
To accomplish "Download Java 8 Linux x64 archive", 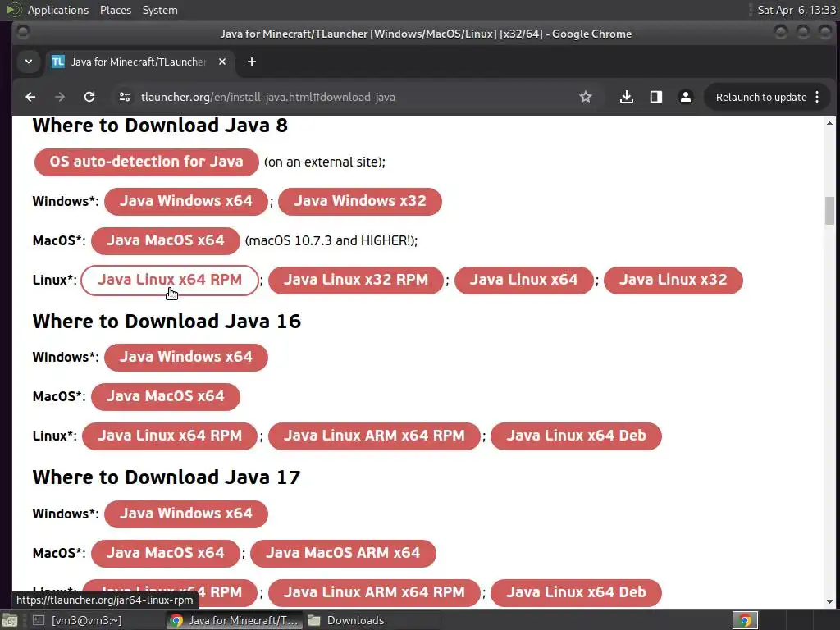I will point(524,281).
